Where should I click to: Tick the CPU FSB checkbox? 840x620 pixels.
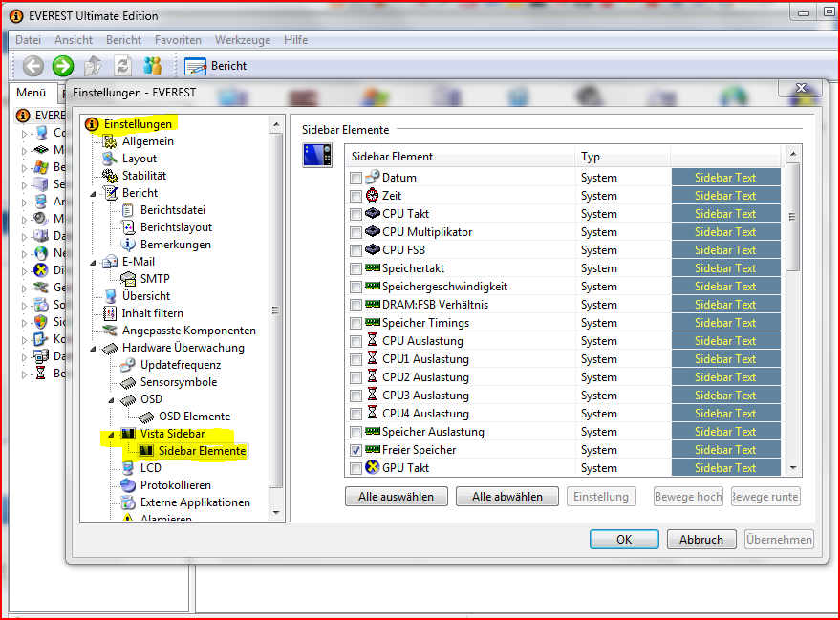pyautogui.click(x=355, y=250)
